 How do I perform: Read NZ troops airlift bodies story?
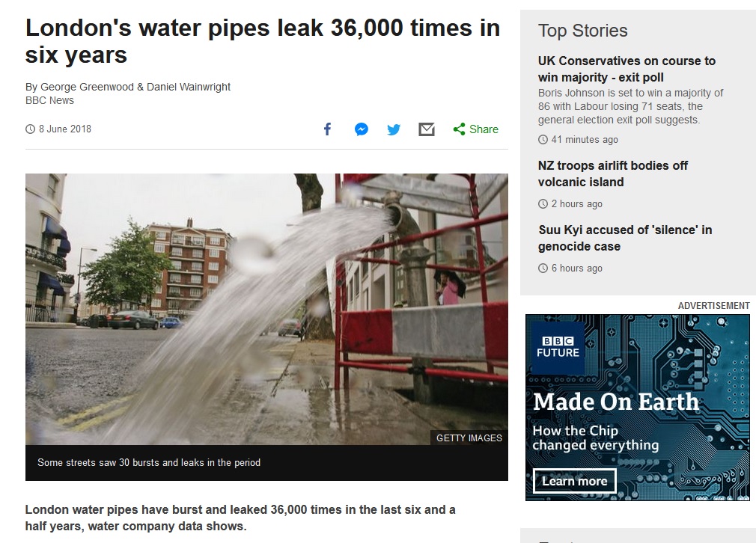coord(612,174)
